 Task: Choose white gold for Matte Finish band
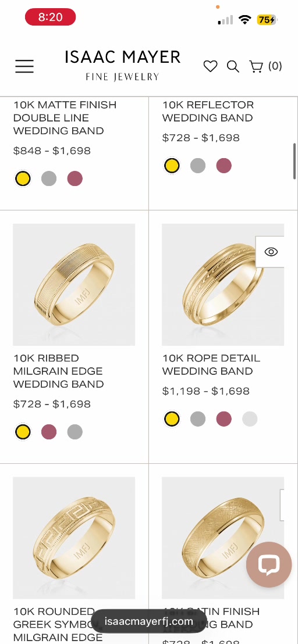(49, 178)
